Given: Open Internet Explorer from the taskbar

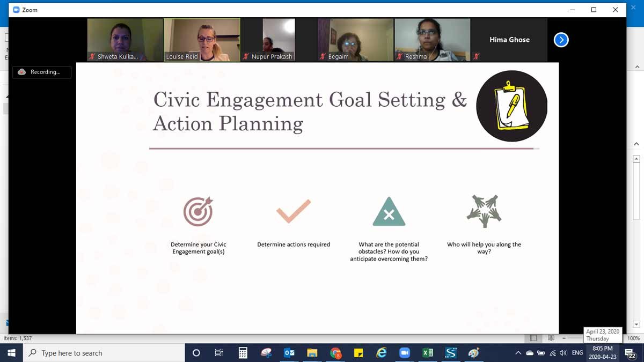Looking at the screenshot, I should pos(382,353).
